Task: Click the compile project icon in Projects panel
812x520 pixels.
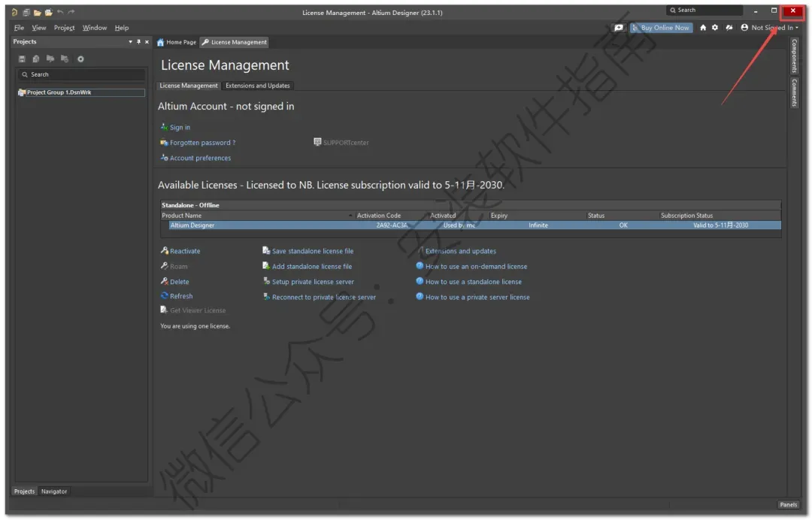Action: (36, 59)
